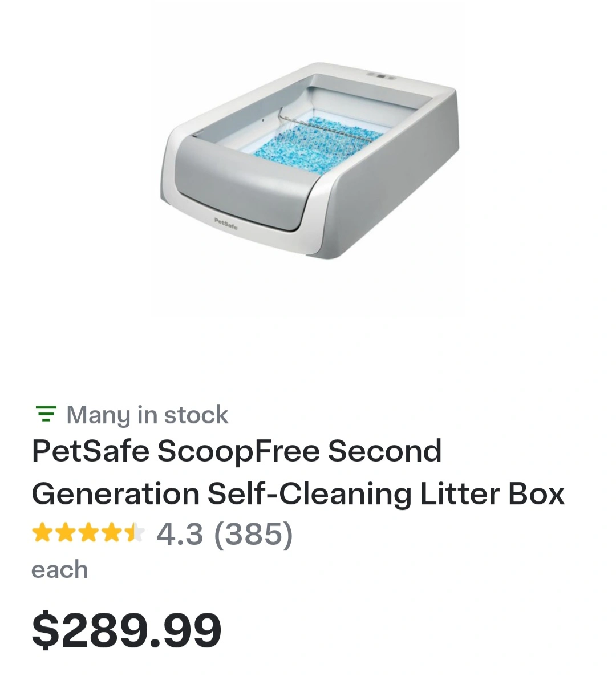This screenshot has width=616, height=676.
Task: Click the control panel buttons atop the litter box
Action: point(380,77)
